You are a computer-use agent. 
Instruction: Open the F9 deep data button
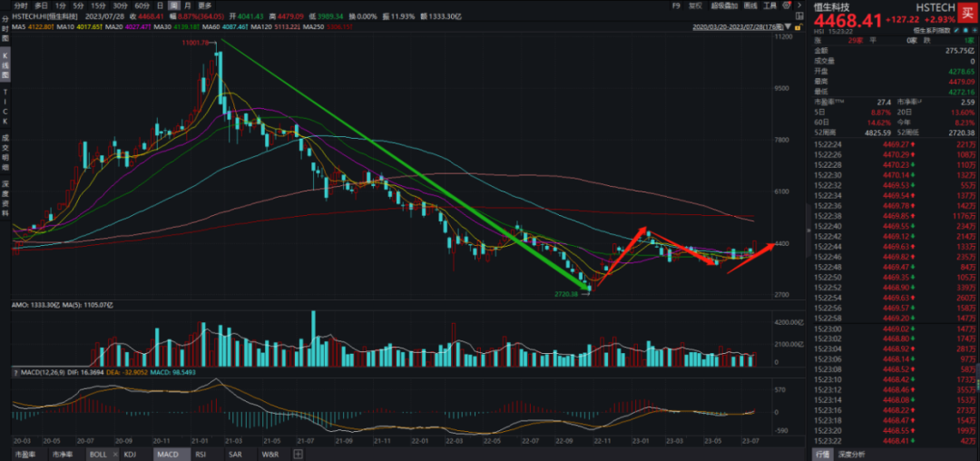click(x=676, y=5)
